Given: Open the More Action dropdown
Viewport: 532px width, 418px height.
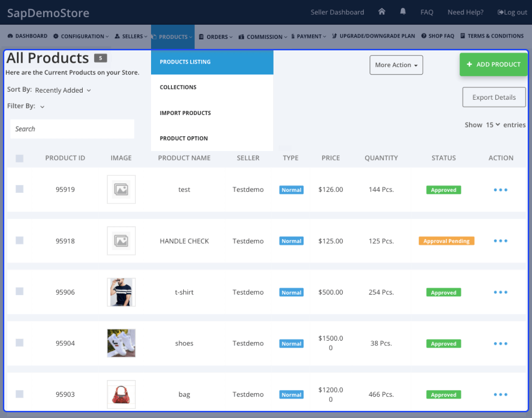Looking at the screenshot, I should (x=396, y=65).
